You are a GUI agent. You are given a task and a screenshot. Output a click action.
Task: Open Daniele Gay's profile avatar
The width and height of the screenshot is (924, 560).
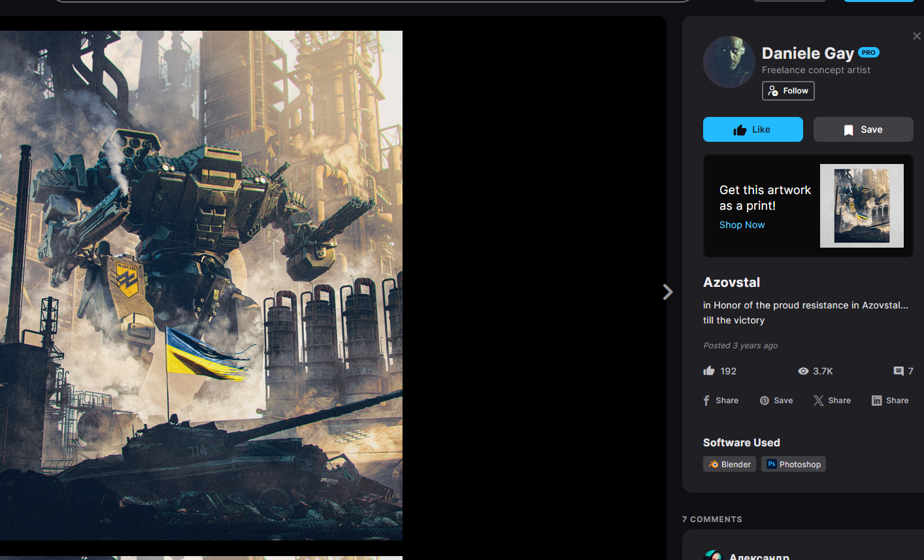[729, 62]
